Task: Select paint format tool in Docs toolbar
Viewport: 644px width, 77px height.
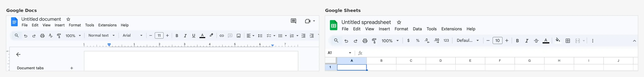Action: [x=59, y=36]
